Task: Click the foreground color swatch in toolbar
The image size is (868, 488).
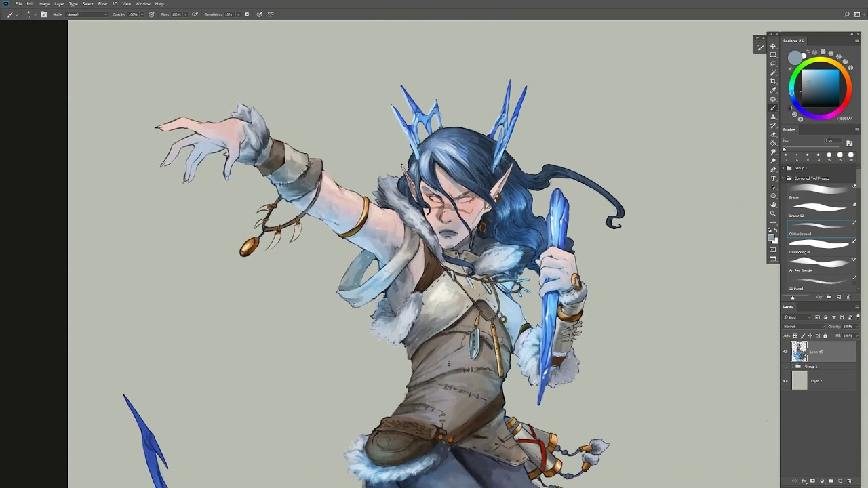Action: coord(771,237)
